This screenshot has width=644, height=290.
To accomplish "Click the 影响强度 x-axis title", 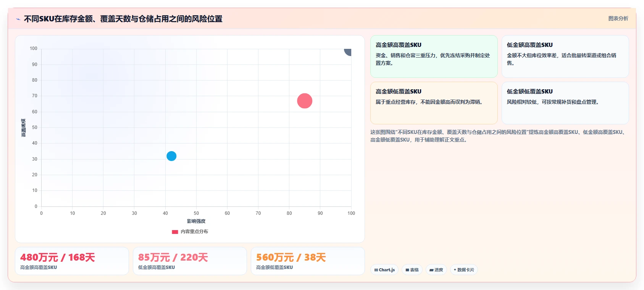I will (x=196, y=221).
